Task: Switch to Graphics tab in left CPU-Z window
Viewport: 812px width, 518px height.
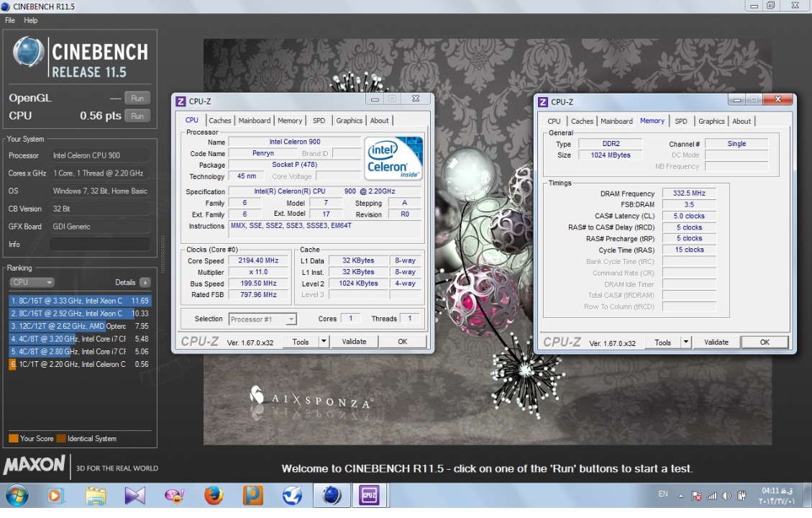Action: 349,121
